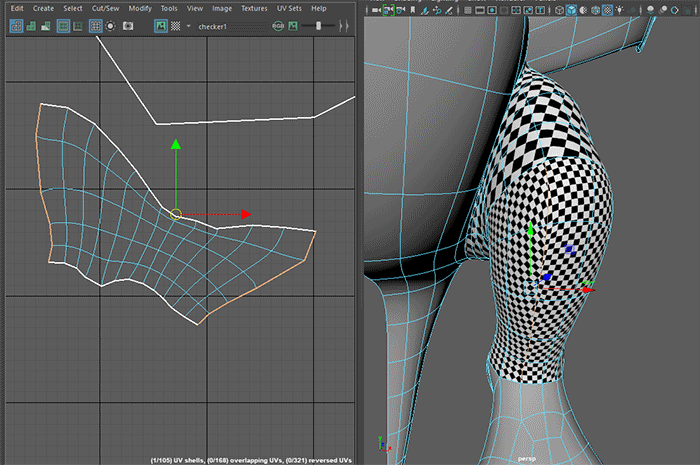Toggle texture image display button

[160, 26]
